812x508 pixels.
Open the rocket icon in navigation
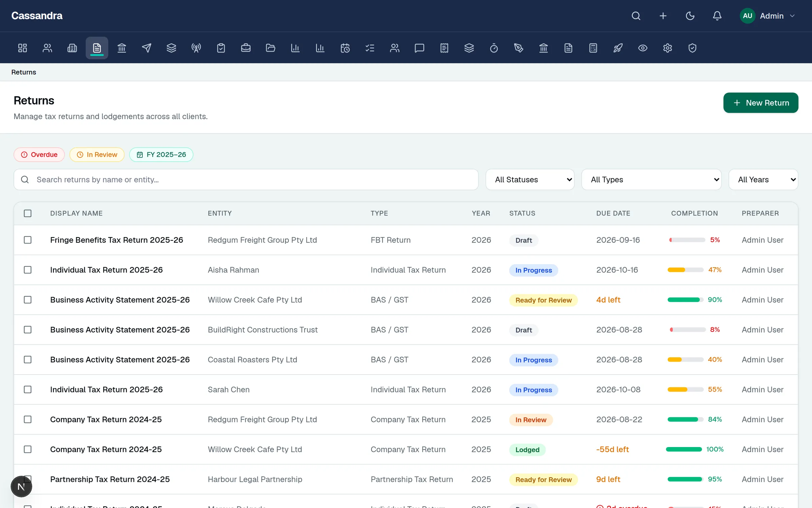618,48
